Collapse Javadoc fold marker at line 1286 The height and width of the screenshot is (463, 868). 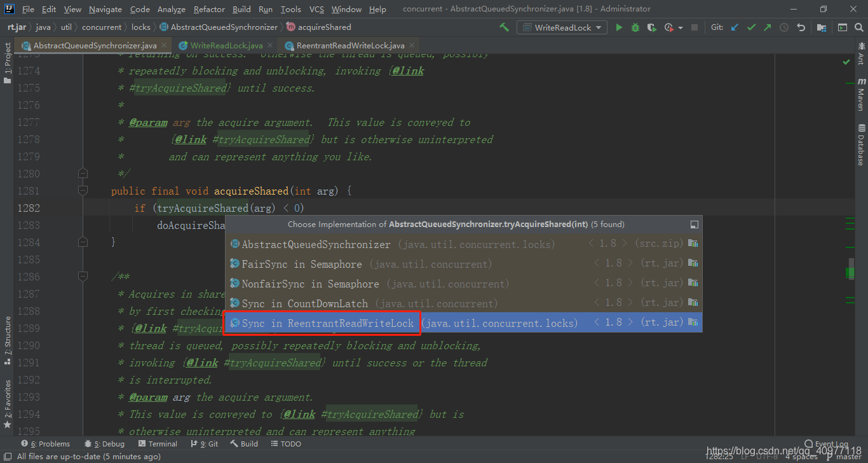(82, 276)
